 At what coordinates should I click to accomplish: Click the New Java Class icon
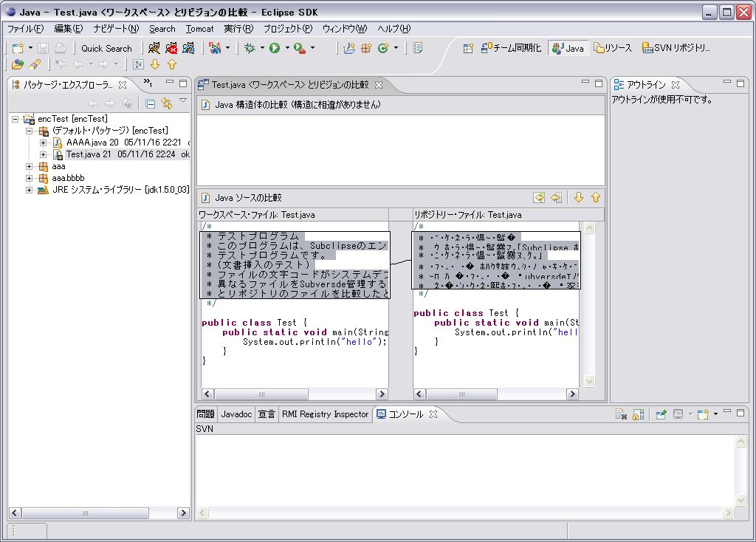click(x=383, y=48)
